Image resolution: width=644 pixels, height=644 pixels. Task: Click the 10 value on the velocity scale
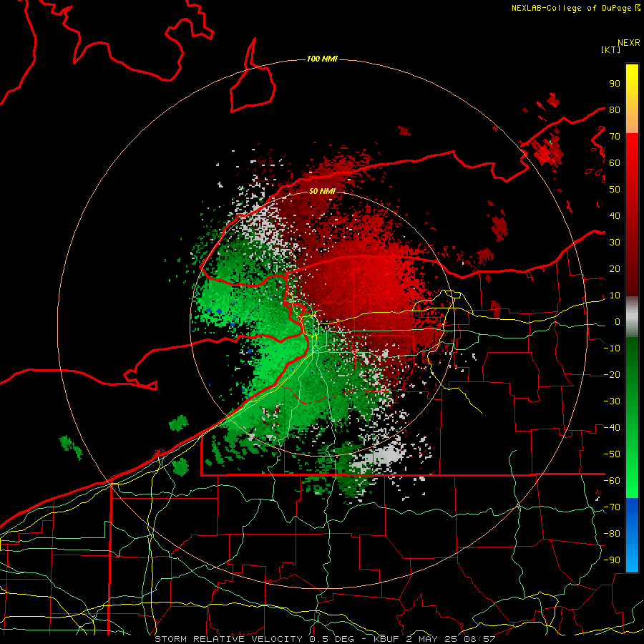click(x=615, y=296)
